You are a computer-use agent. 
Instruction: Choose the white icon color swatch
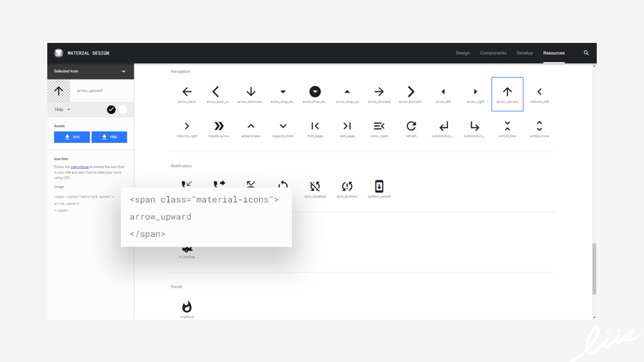tap(123, 109)
